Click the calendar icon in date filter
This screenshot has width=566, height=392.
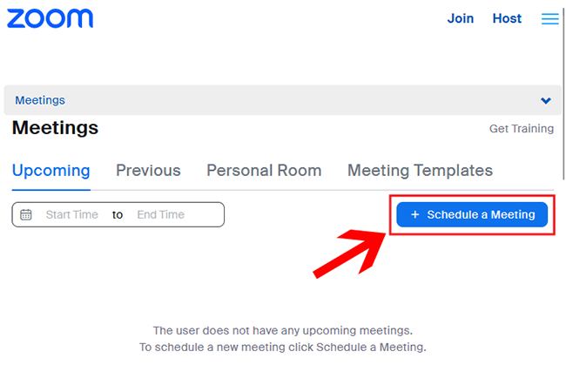26,214
